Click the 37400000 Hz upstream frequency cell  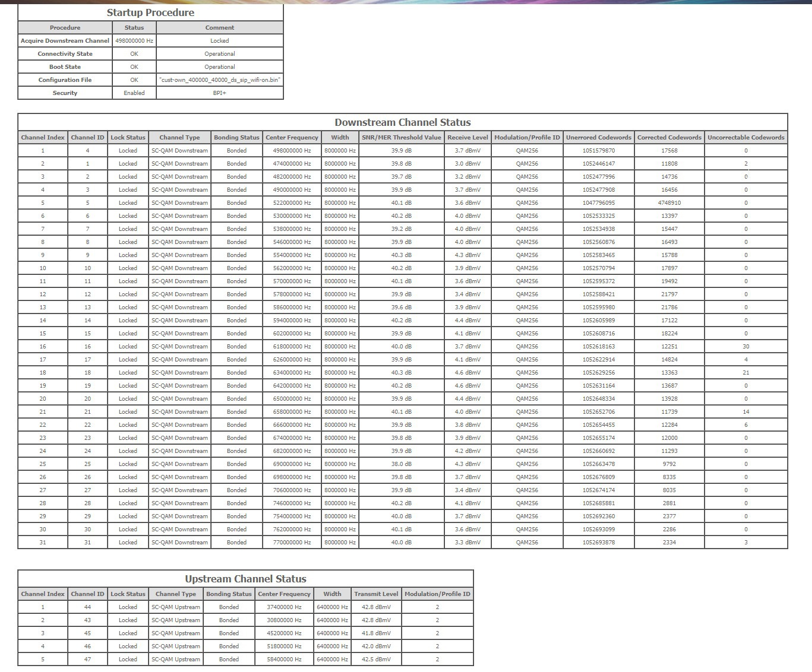(x=284, y=607)
